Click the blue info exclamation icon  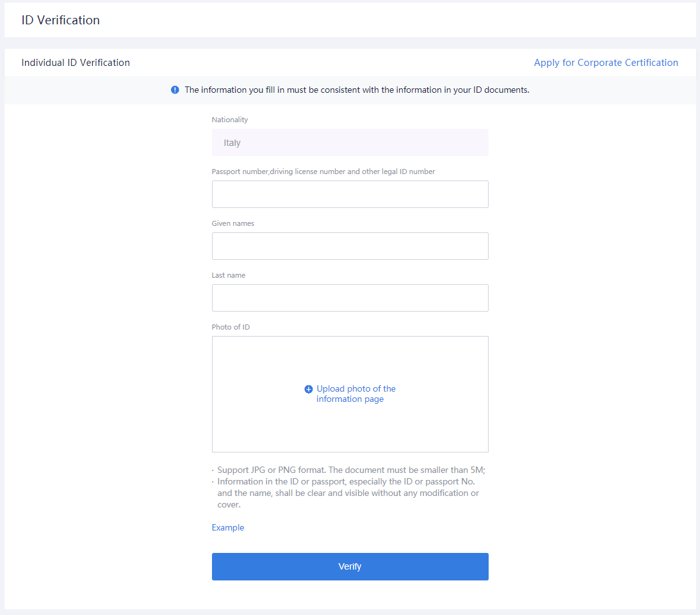[x=175, y=90]
